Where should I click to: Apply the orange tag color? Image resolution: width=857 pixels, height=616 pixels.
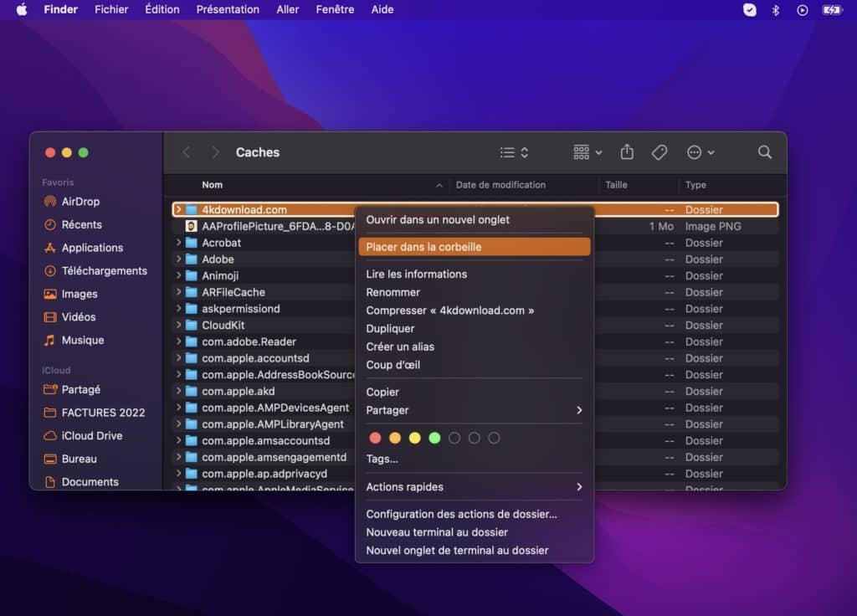coord(395,438)
